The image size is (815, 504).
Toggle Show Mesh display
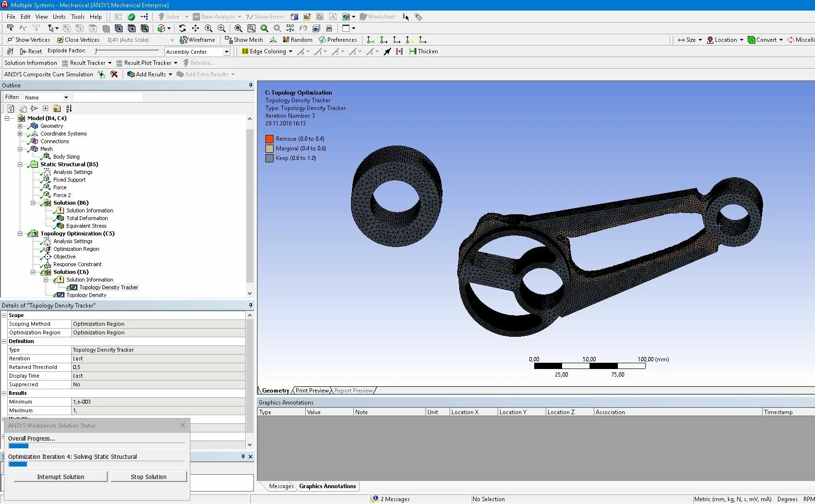244,40
